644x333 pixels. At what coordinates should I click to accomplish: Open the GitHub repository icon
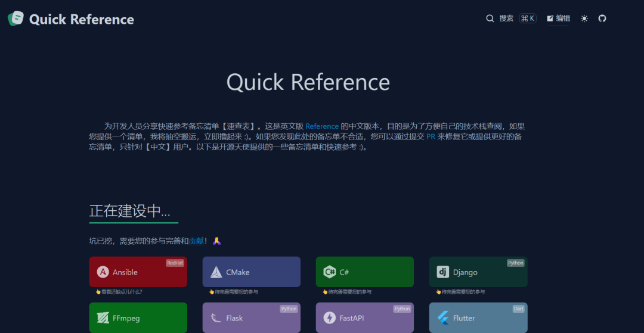click(x=602, y=18)
